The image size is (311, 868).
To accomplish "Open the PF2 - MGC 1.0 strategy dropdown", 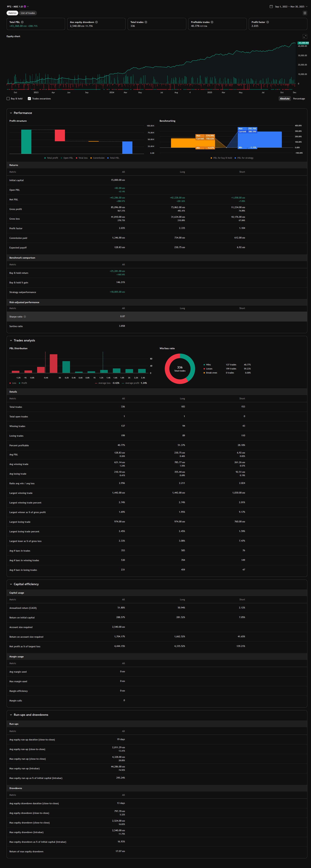I will (x=28, y=7).
